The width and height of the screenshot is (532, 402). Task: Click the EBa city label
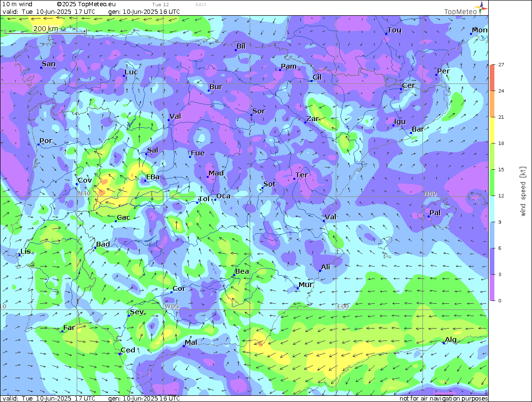[x=153, y=177]
